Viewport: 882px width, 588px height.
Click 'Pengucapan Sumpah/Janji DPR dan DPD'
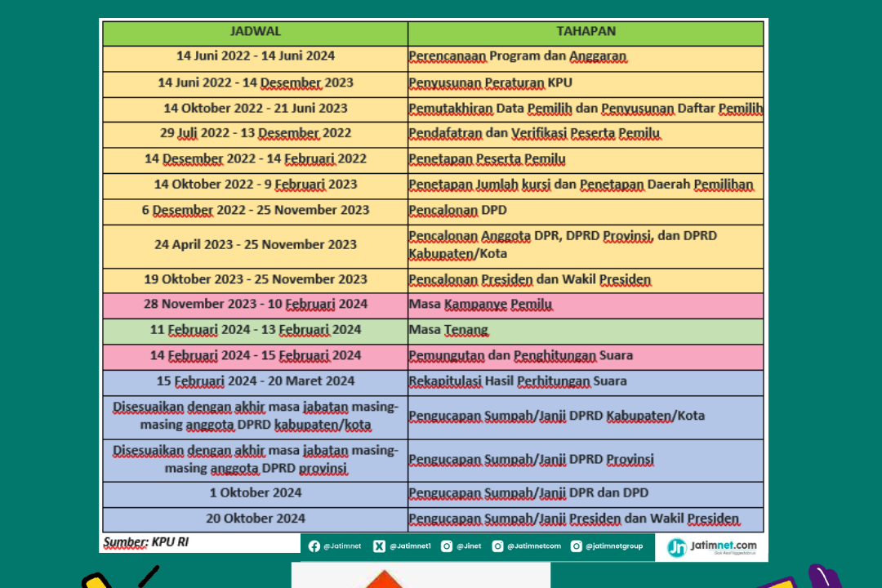586,495
